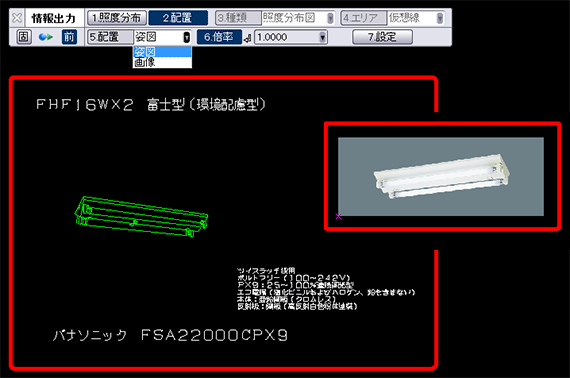Screen dimensions: 570x378
Task: Click the 3.種類 button
Action: [238, 18]
